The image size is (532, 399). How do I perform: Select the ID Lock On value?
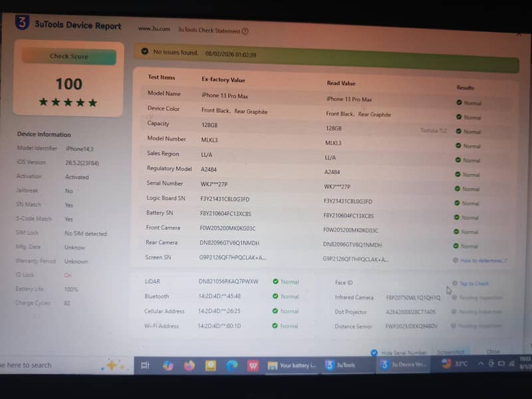68,275
